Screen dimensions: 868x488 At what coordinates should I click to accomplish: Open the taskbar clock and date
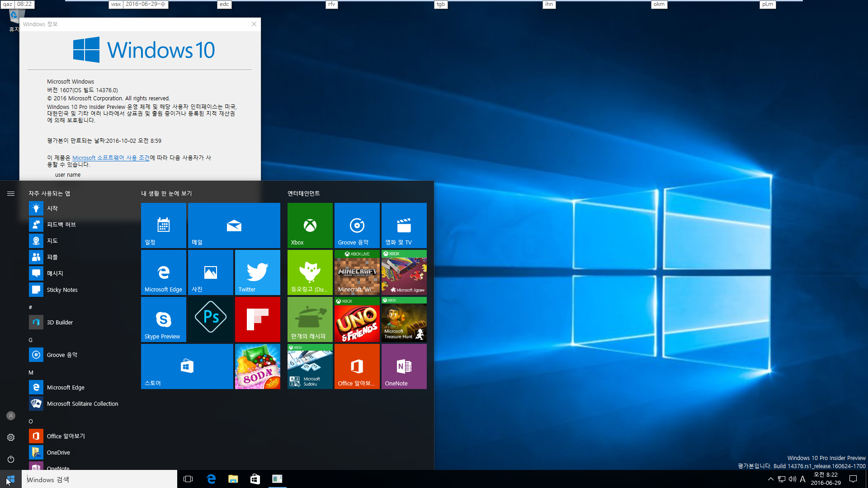point(826,479)
